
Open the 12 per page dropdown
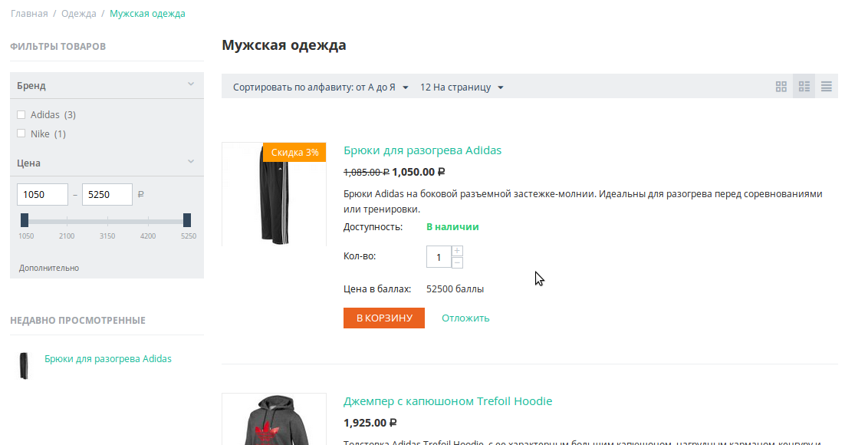[x=462, y=87]
